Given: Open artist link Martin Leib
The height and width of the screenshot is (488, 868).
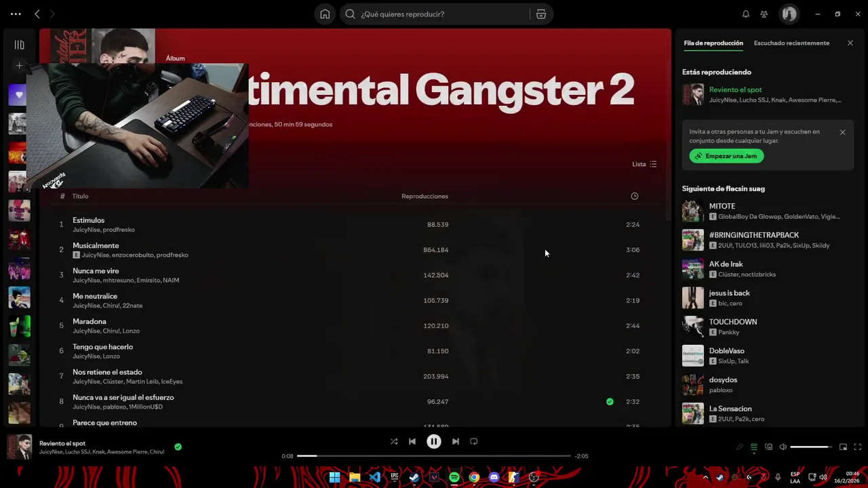Looking at the screenshot, I should pyautogui.click(x=142, y=382).
